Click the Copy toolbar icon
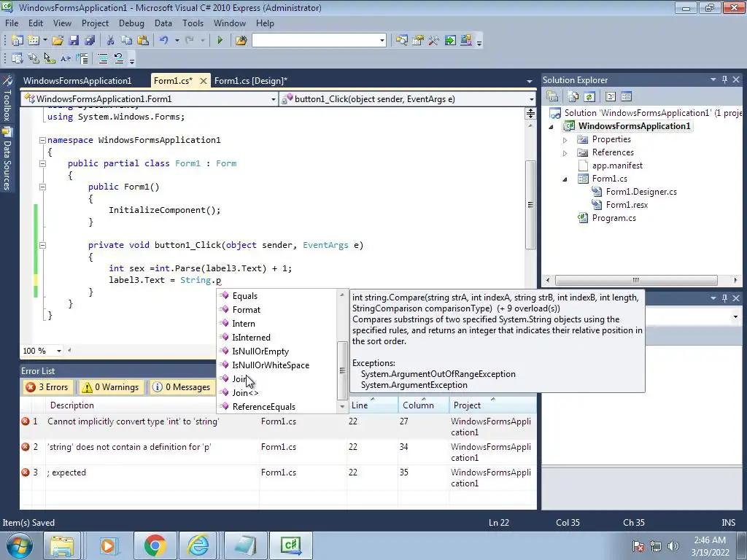 126,41
